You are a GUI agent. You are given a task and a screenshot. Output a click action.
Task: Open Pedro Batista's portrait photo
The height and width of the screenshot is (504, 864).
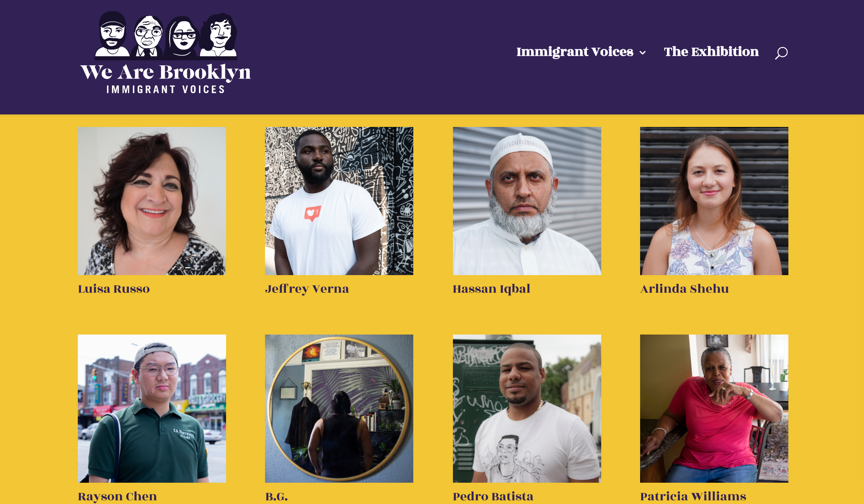point(527,409)
